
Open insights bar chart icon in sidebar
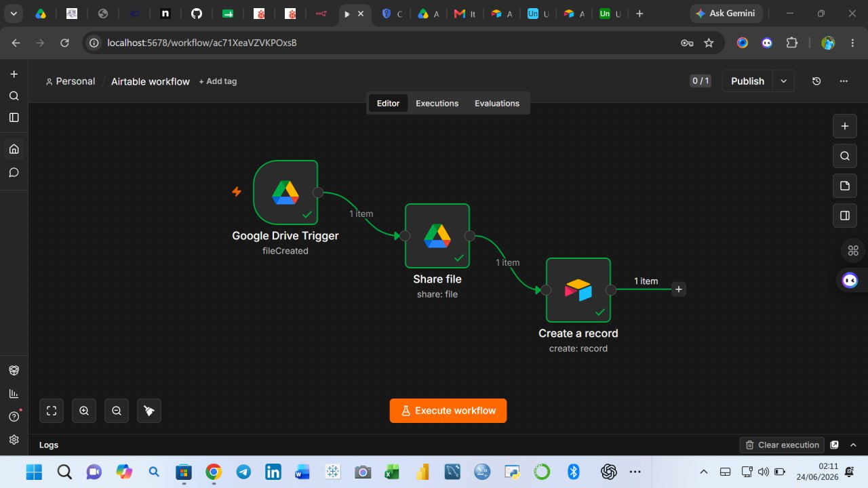tap(14, 394)
